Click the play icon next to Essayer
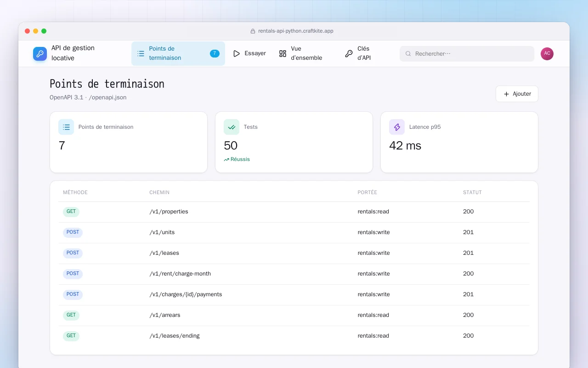The width and height of the screenshot is (588, 368). [237, 54]
